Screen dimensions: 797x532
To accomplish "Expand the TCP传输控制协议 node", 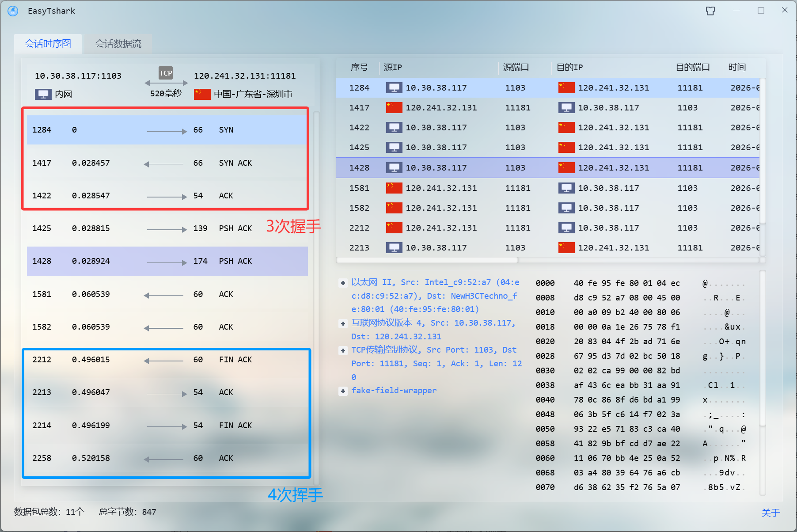I will pyautogui.click(x=343, y=350).
